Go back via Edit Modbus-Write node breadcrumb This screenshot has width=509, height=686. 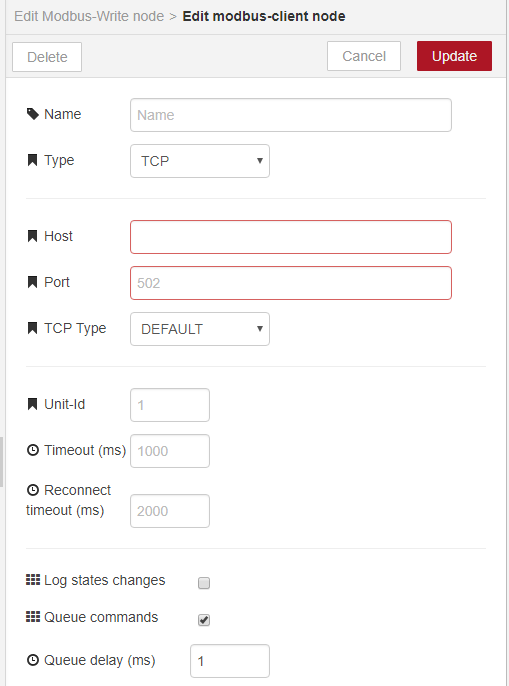click(89, 16)
